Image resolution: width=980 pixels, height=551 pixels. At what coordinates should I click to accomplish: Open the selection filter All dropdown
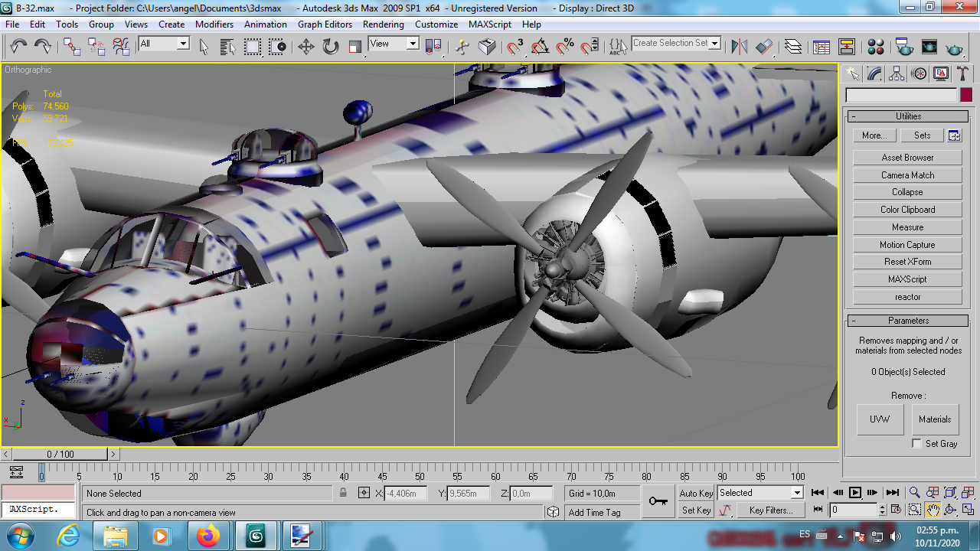point(164,44)
